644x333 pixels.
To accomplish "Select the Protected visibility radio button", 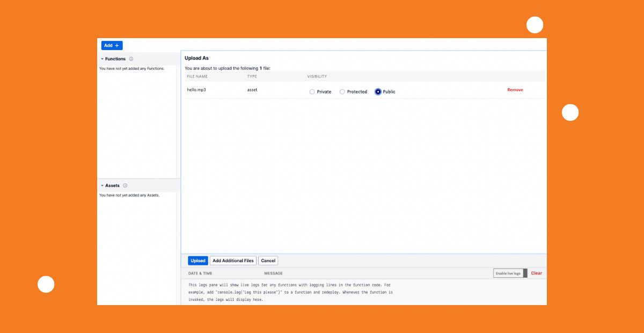I will [x=342, y=92].
